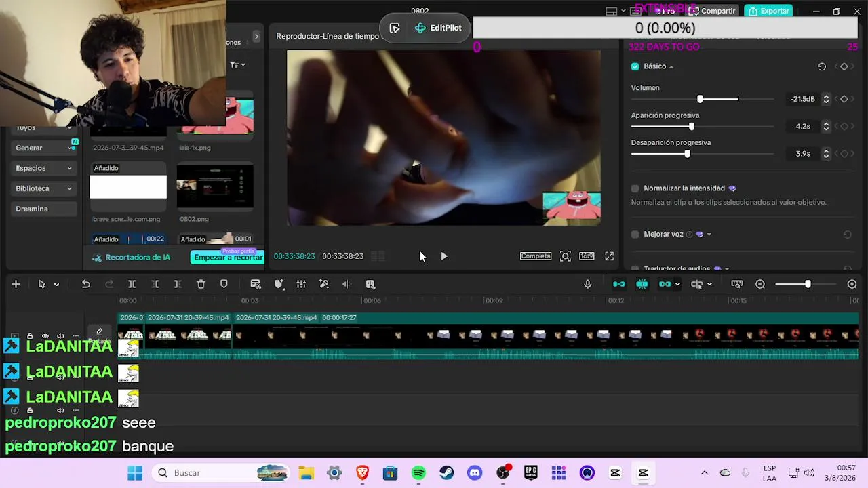The width and height of the screenshot is (868, 488).
Task: Click the Volumen stepper next to -21.5dB
Action: pyautogui.click(x=826, y=99)
